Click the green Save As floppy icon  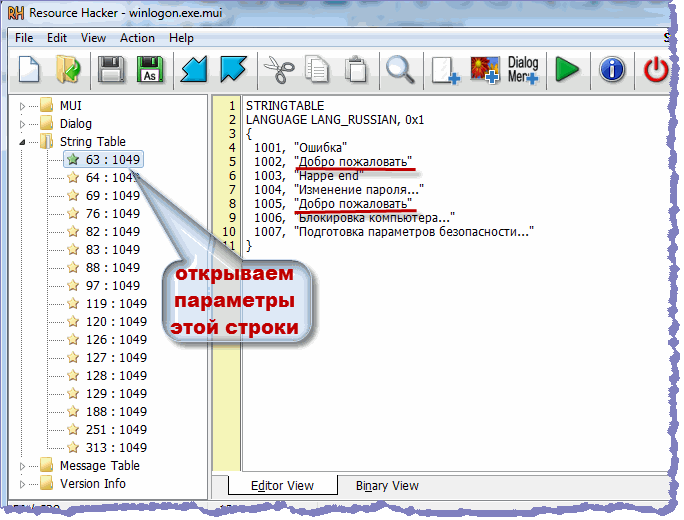coord(150,69)
